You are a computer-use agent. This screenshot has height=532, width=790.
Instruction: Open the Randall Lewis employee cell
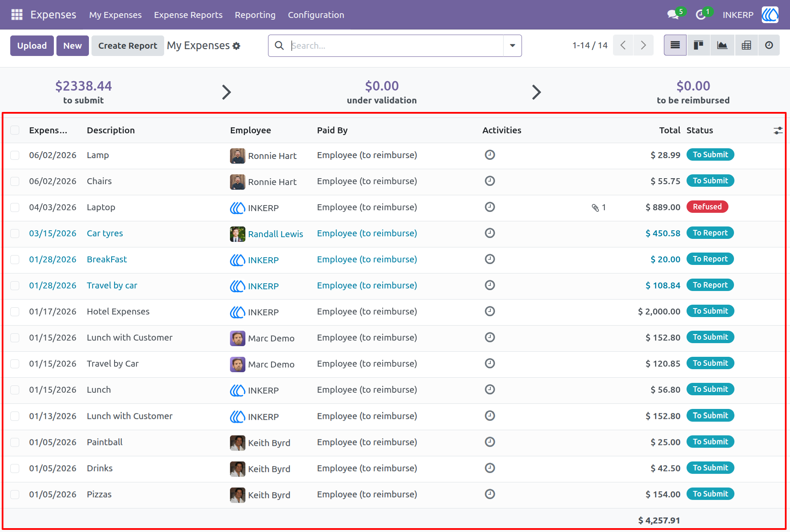tap(267, 234)
